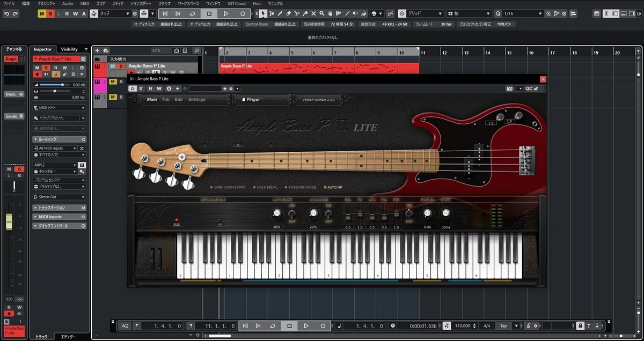Image resolution: width=644 pixels, height=341 pixels.
Task: Click the Undo arrow icon
Action: [x=6, y=13]
